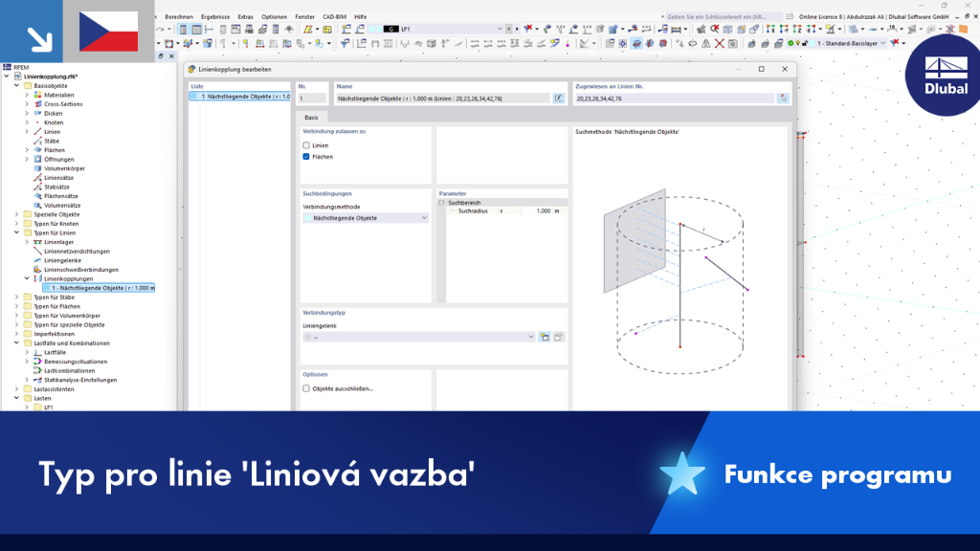Click the Nr. field showing 1

coord(312,99)
